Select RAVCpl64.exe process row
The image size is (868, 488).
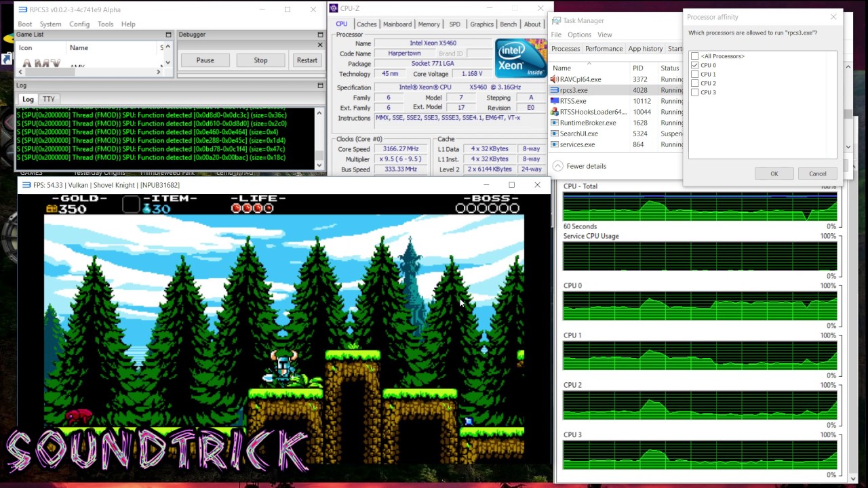(616, 79)
